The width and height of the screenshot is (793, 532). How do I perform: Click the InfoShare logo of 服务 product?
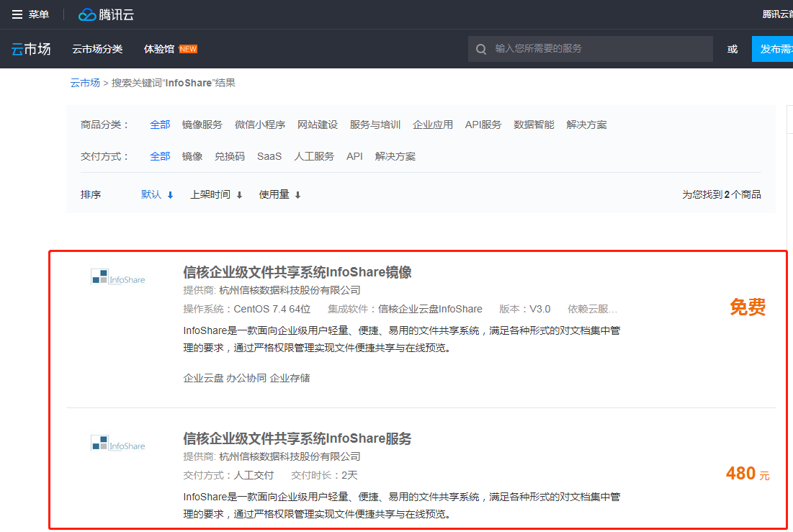click(118, 443)
